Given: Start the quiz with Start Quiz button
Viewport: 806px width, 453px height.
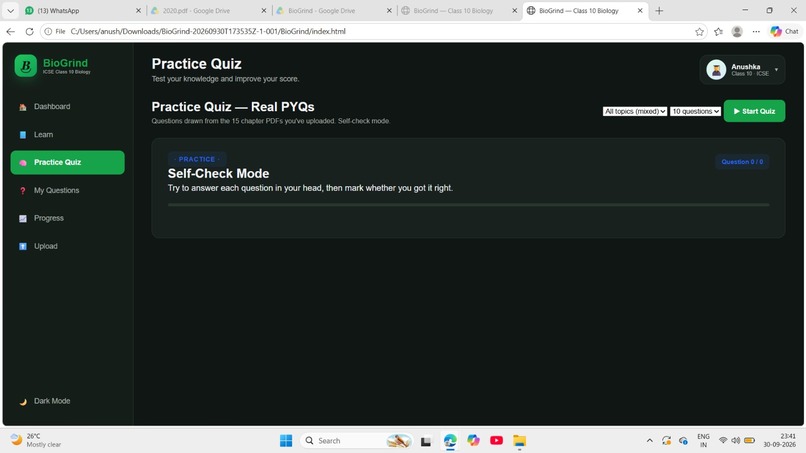Looking at the screenshot, I should tap(754, 111).
